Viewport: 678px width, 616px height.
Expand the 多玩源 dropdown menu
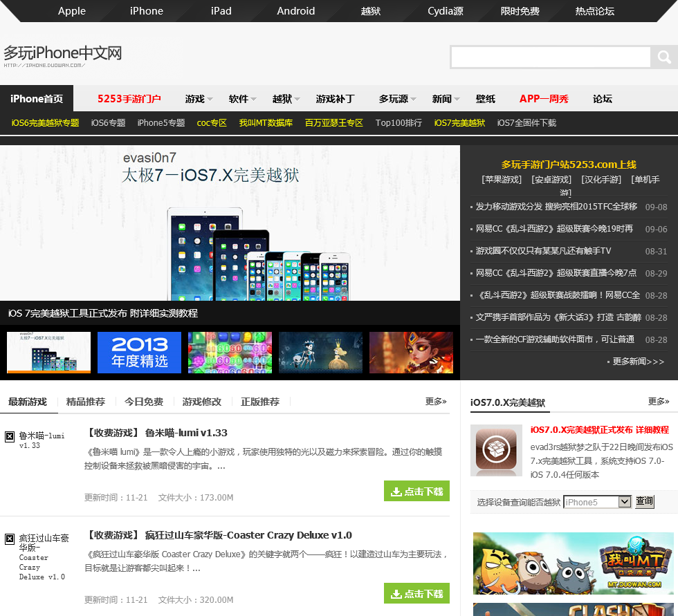pyautogui.click(x=397, y=99)
